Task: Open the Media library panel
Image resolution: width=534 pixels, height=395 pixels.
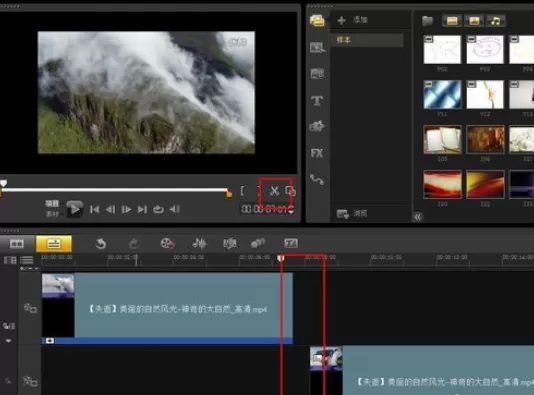Action: click(x=317, y=21)
